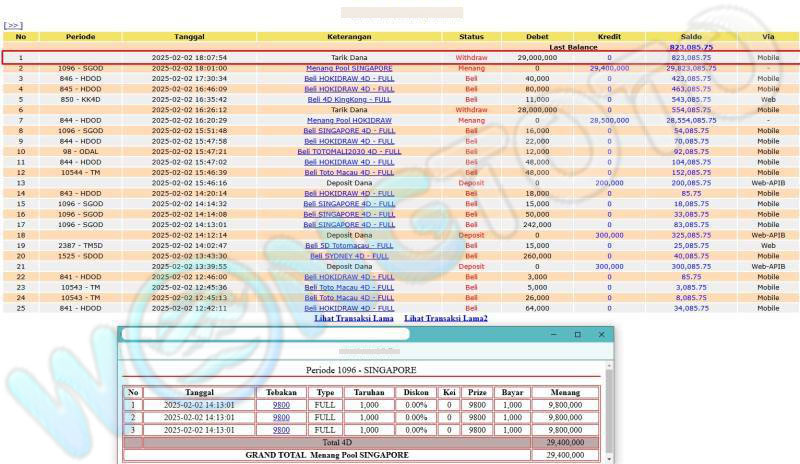The height and width of the screenshot is (464, 800).
Task: Click the [>>] next page link
Action: coord(13,25)
